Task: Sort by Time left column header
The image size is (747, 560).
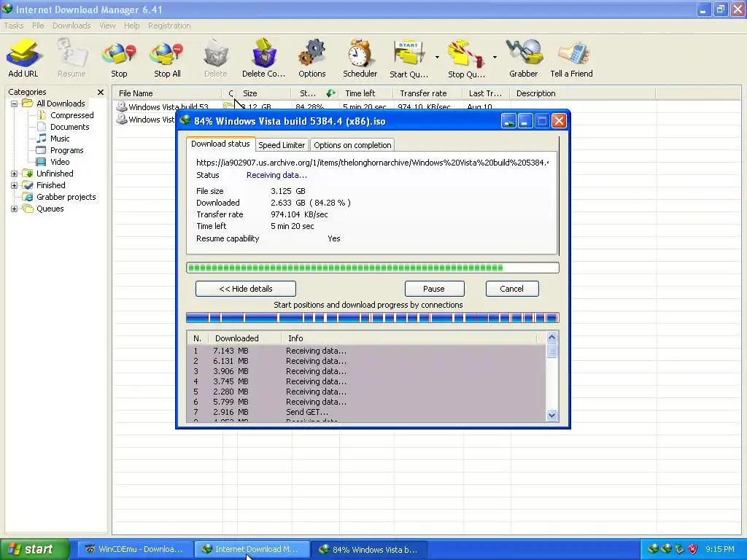Action: pyautogui.click(x=365, y=93)
